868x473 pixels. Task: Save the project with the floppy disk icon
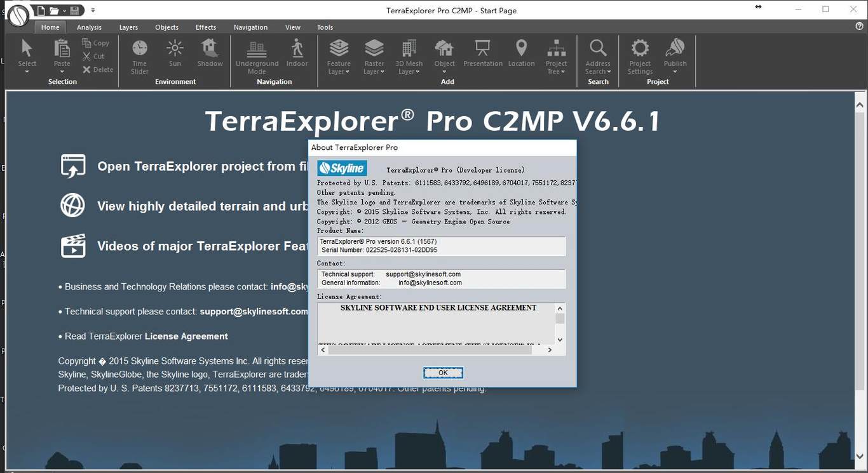point(76,10)
